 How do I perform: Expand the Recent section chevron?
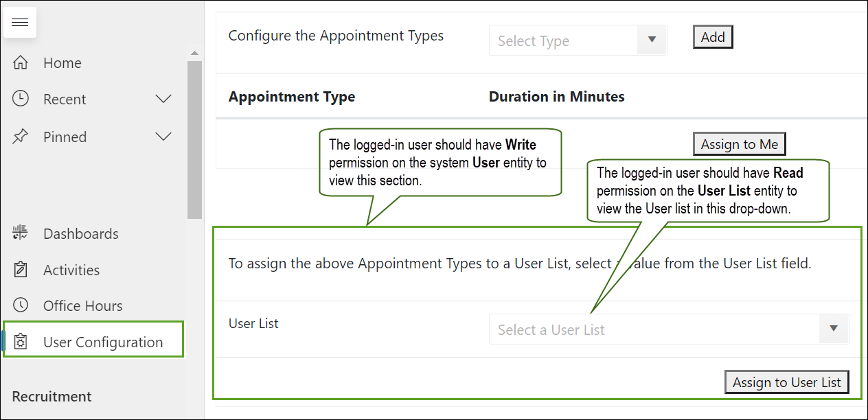[163, 99]
